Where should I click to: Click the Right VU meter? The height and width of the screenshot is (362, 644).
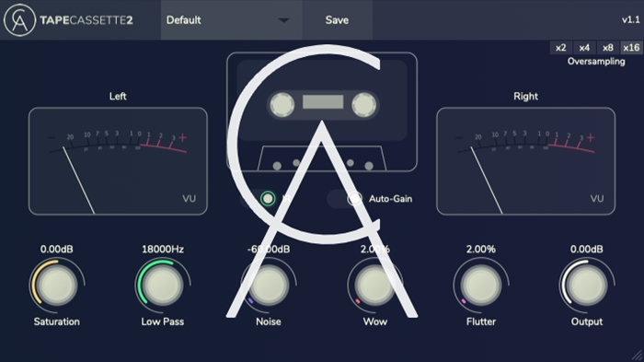(x=525, y=161)
